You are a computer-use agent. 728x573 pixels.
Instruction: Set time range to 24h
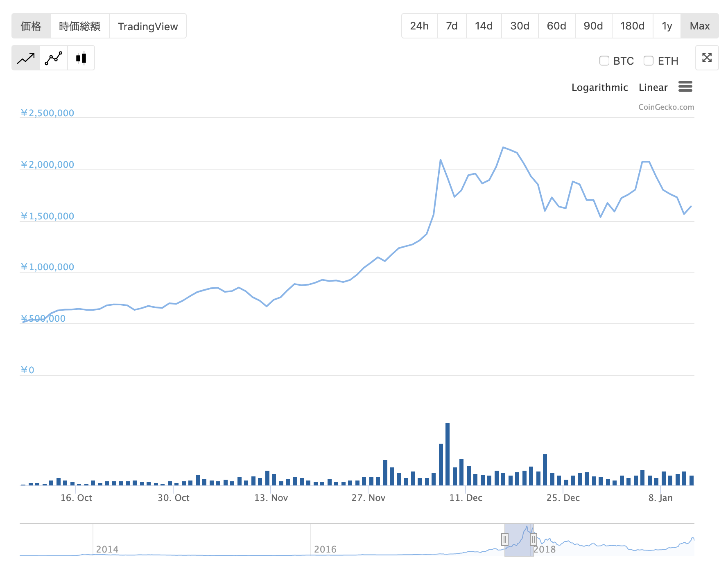tap(419, 26)
